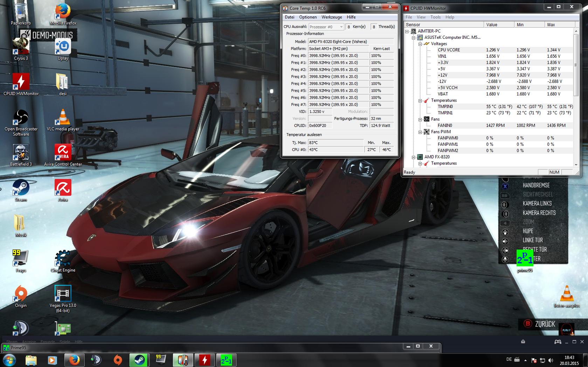Select the listen-aacplus VLC file icon

click(567, 297)
